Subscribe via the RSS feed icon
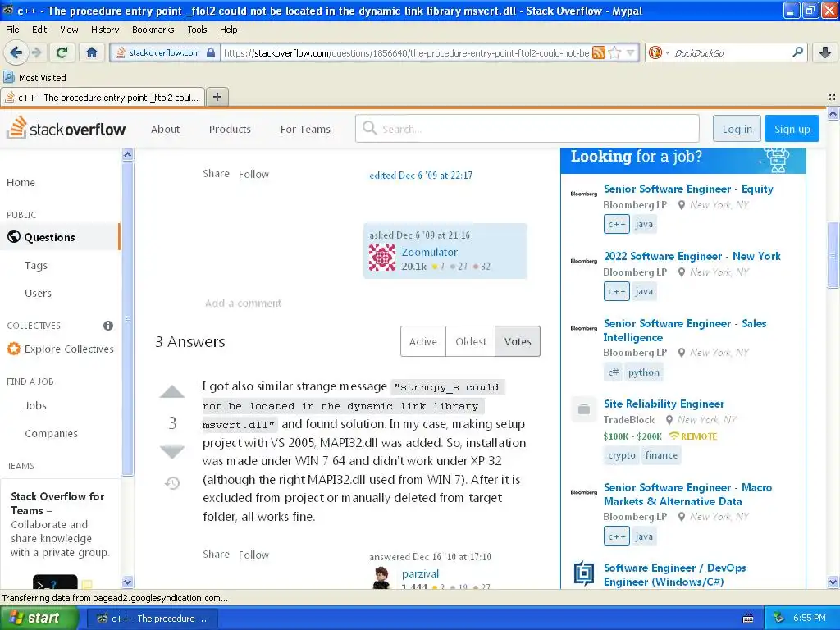 coord(599,52)
